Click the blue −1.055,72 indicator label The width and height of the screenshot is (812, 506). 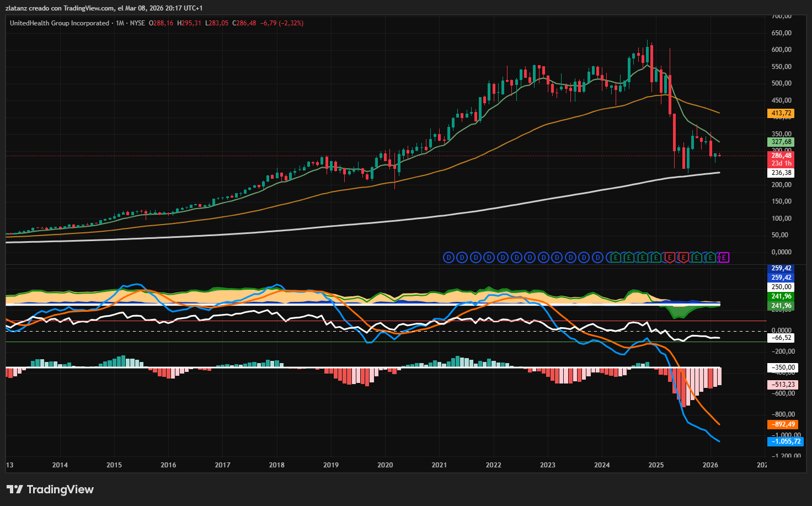pyautogui.click(x=784, y=441)
